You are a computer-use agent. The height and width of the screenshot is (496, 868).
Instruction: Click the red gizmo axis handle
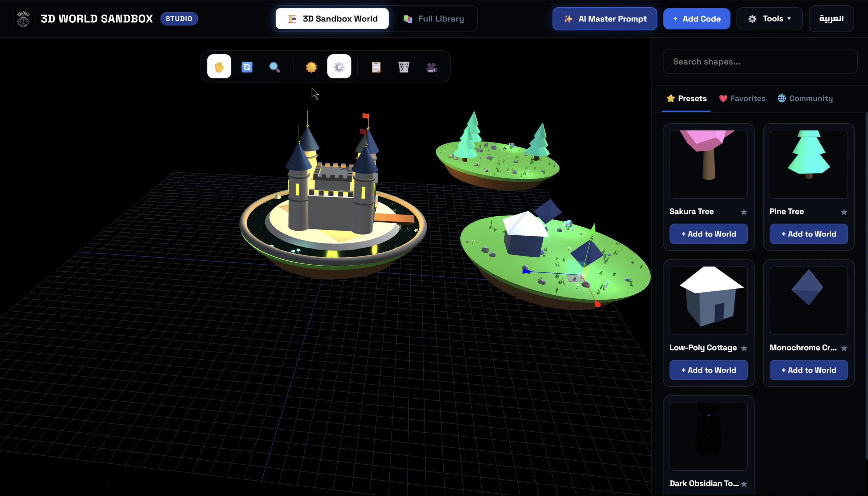[597, 304]
